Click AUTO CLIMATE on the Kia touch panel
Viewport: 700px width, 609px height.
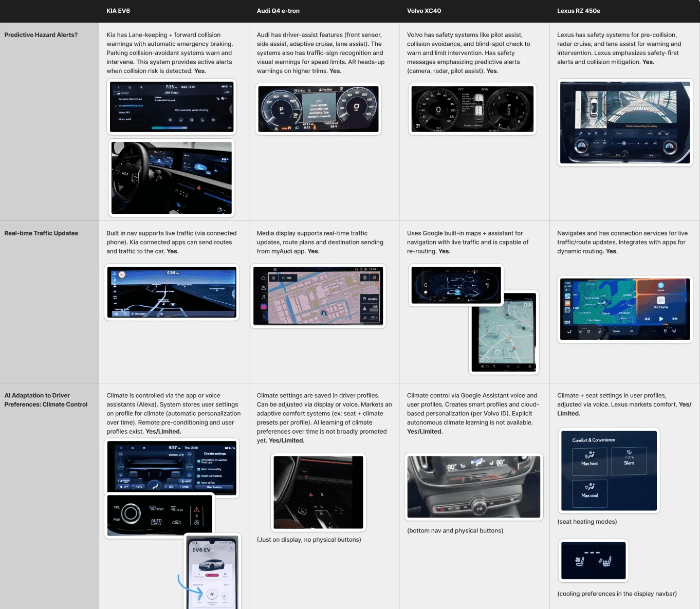coord(156,522)
